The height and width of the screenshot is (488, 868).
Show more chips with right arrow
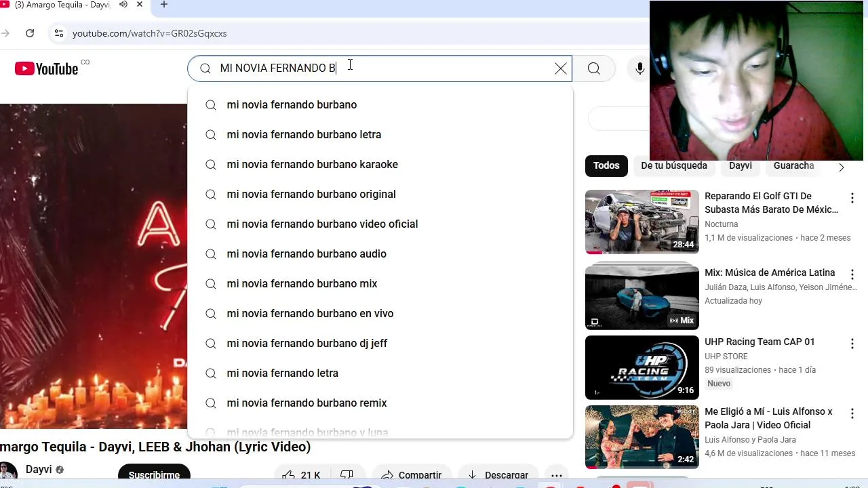click(x=842, y=167)
